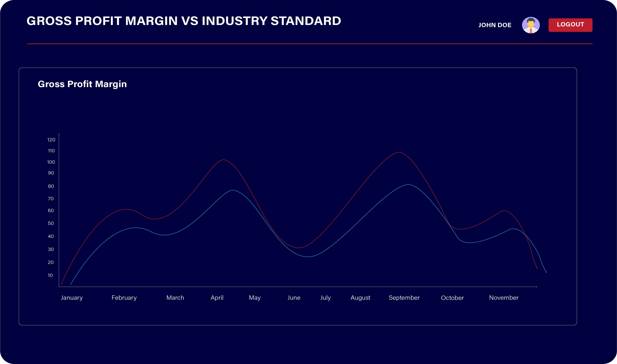Click the August month label
This screenshot has height=364, width=617.
pyautogui.click(x=360, y=298)
